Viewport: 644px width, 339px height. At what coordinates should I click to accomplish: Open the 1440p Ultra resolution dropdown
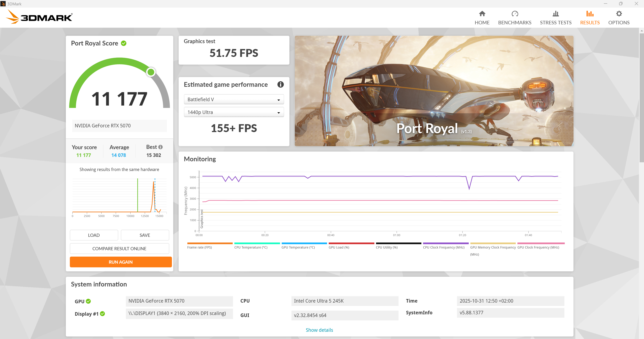234,112
